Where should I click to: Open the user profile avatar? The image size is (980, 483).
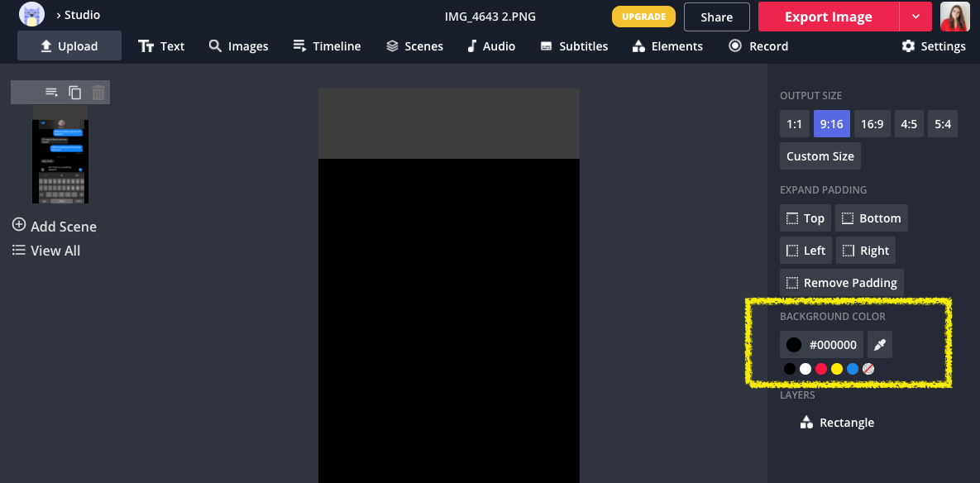point(954,17)
